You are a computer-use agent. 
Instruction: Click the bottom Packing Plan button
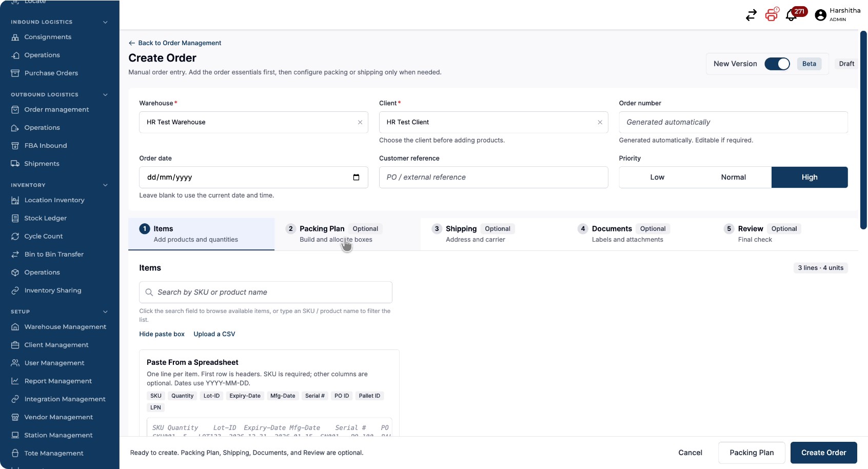tap(752, 453)
